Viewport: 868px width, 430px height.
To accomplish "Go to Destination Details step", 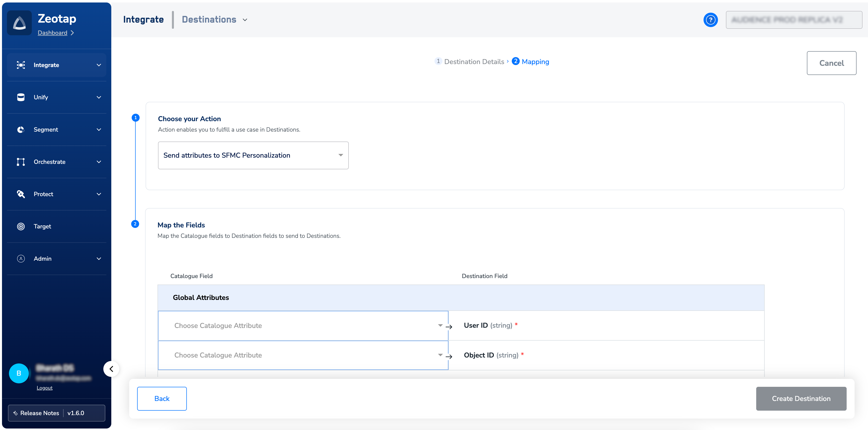I will click(x=473, y=62).
